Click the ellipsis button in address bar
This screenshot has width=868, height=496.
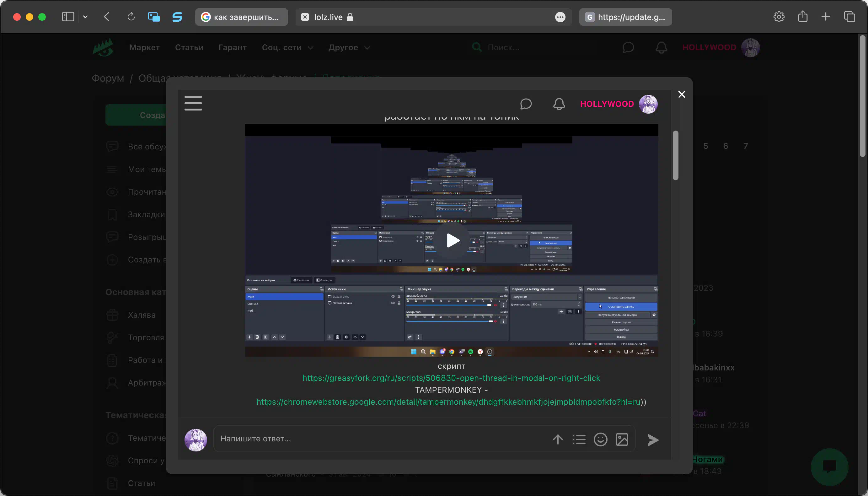click(560, 17)
